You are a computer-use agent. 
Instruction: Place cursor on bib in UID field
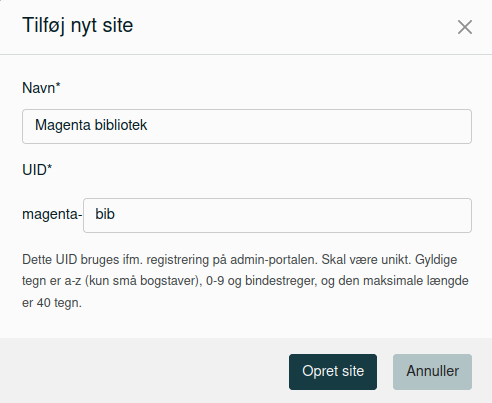(105, 214)
